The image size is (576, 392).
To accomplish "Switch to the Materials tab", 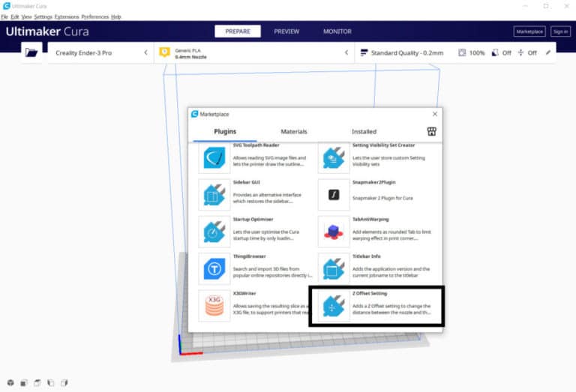I will (x=294, y=131).
